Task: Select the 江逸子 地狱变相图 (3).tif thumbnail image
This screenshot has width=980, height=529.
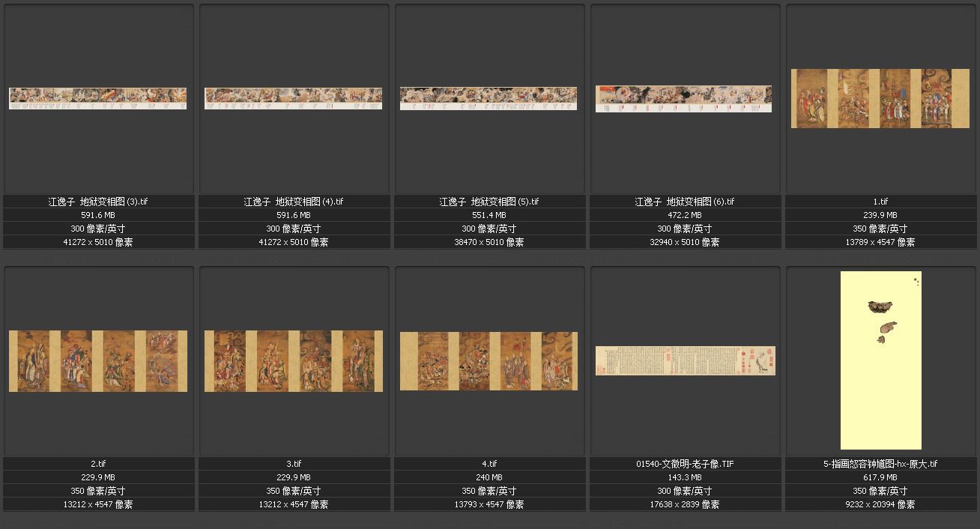Action: tap(97, 98)
